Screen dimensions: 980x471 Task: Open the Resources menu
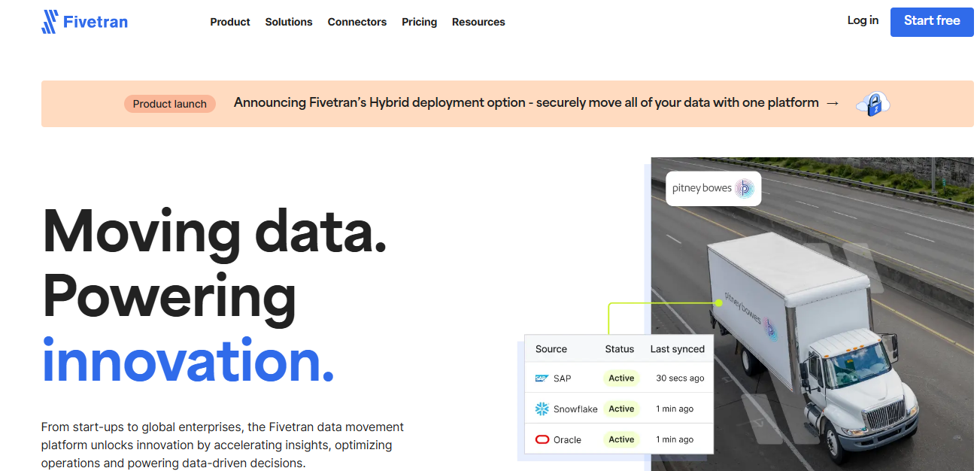point(478,22)
